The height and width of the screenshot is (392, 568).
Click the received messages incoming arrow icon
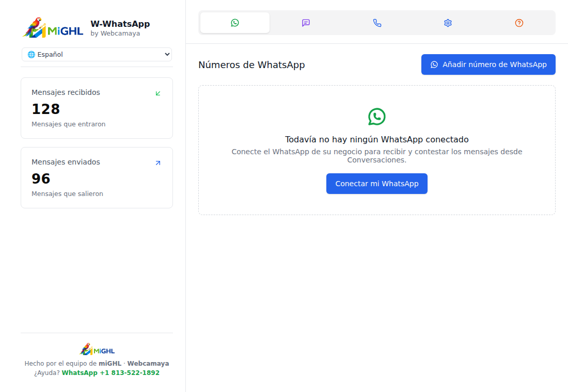click(x=158, y=93)
